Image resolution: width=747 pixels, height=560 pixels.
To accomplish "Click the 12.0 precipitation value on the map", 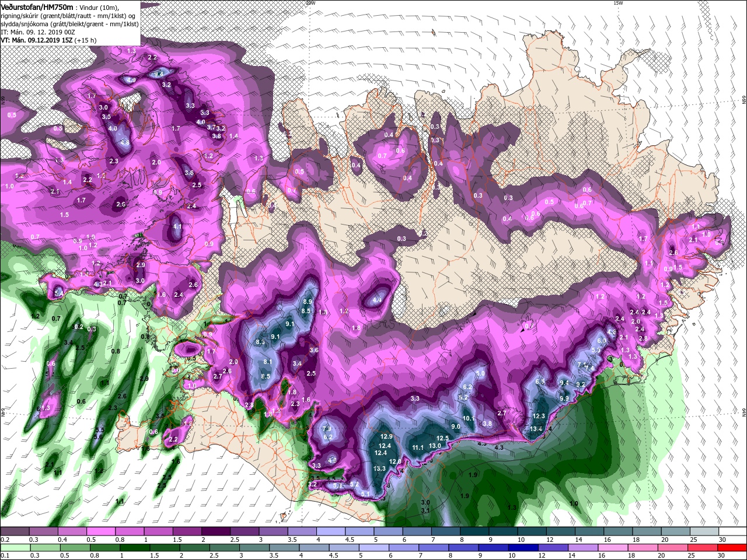I will click(395, 461).
